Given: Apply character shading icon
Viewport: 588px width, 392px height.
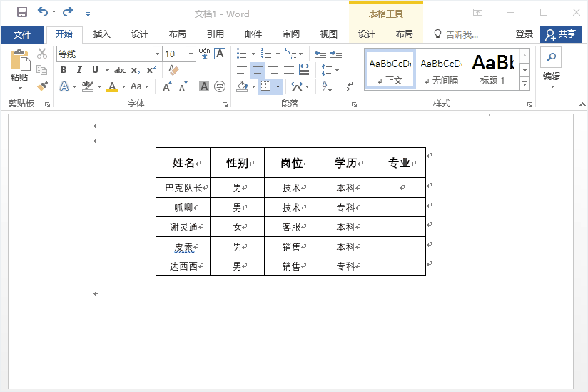Looking at the screenshot, I should point(203,86).
